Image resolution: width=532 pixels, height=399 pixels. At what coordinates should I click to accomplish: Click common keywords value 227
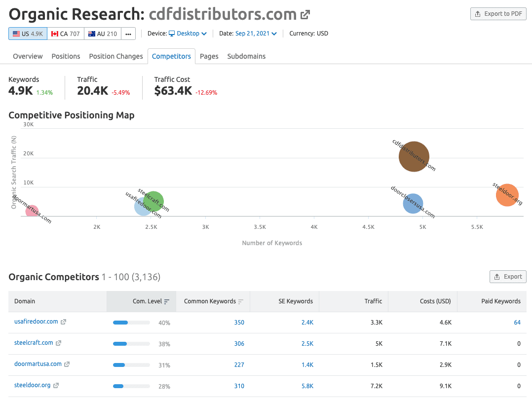pos(239,365)
